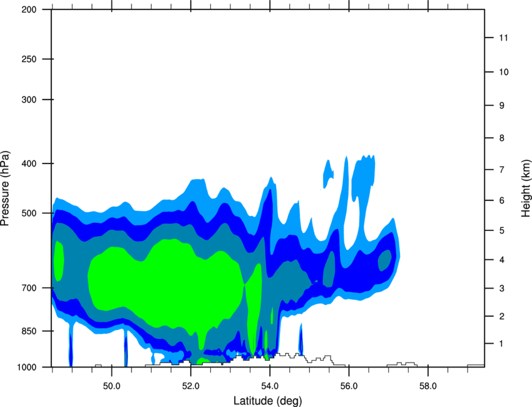Screen dimensions: 532x407
Task: Click the 2 km height label
Action: pyautogui.click(x=502, y=316)
